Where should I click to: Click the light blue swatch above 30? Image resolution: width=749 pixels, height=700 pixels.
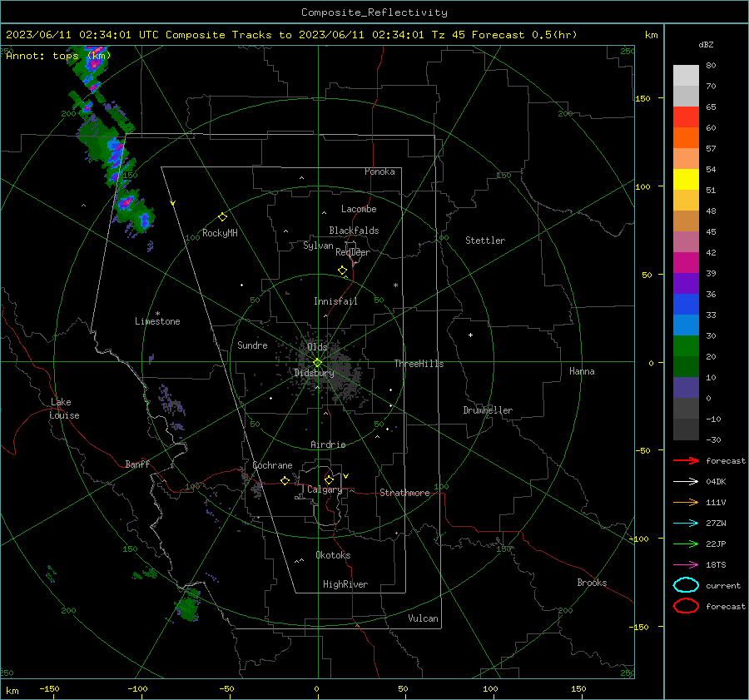[686, 325]
